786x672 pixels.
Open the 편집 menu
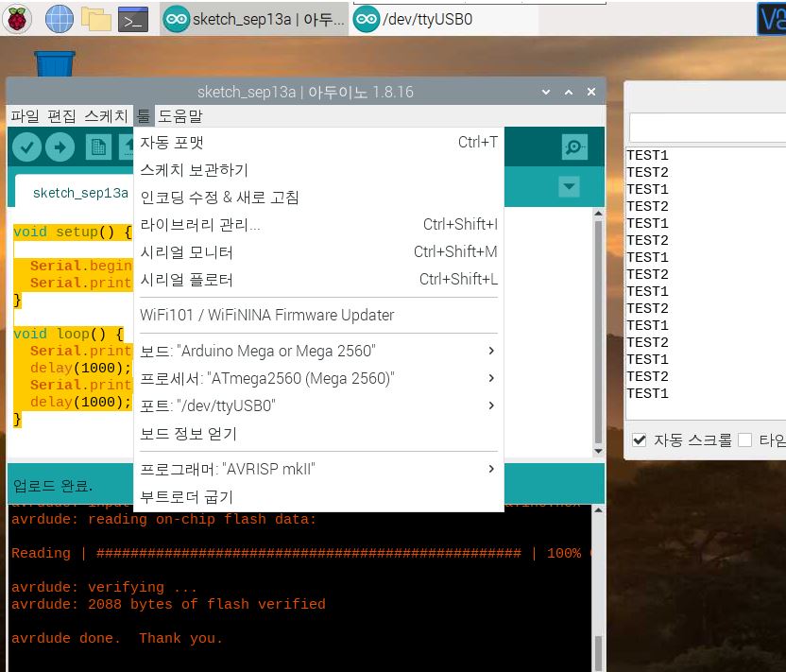pyautogui.click(x=61, y=116)
